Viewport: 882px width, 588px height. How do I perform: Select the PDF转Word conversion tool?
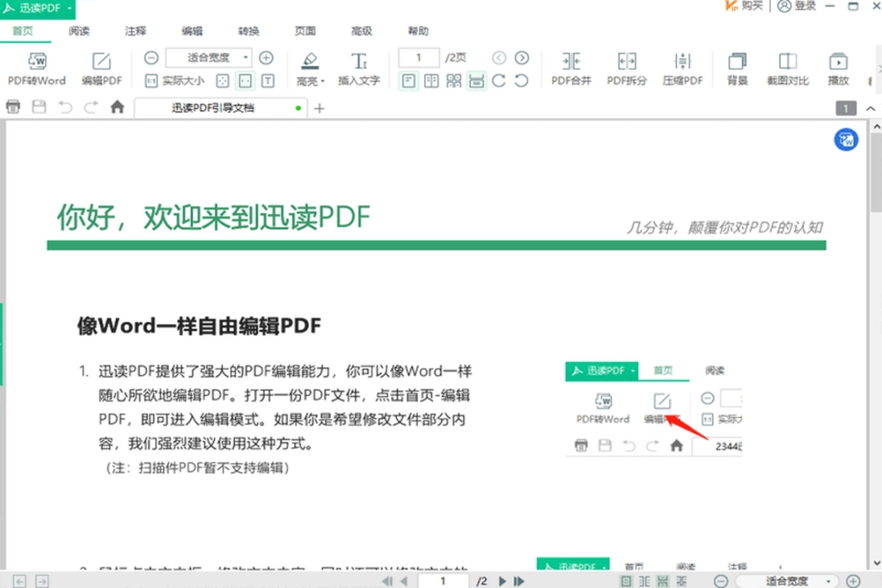click(37, 68)
